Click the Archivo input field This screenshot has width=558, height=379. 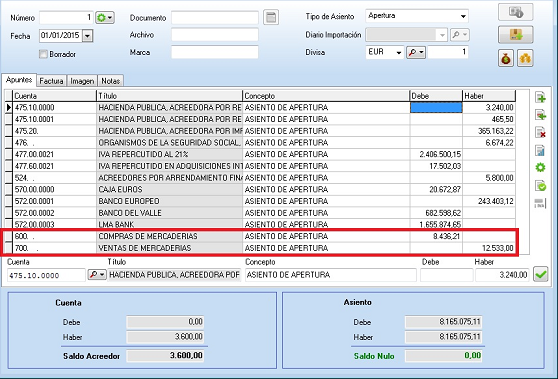click(215, 35)
